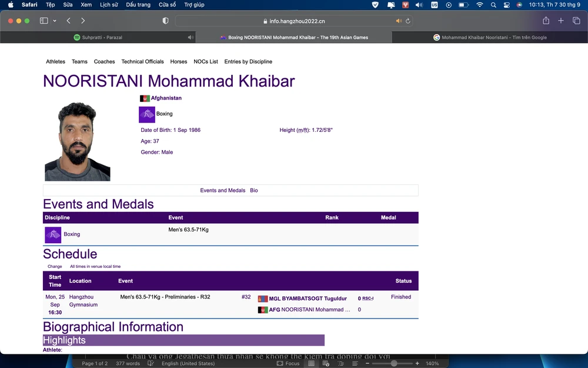Reload the page with the refresh icon
The width and height of the screenshot is (588, 368).
(x=407, y=21)
